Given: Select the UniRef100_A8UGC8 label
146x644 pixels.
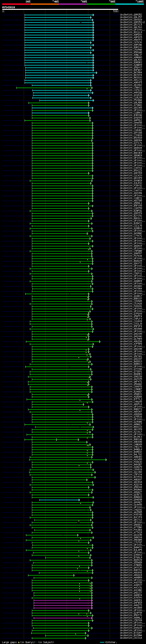Looking at the screenshot, I should point(131,575).
